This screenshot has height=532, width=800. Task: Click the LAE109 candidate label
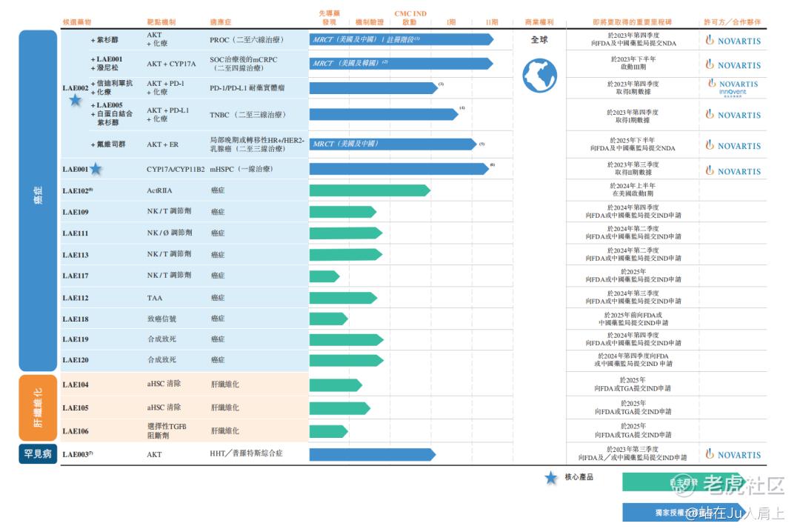click(x=76, y=212)
